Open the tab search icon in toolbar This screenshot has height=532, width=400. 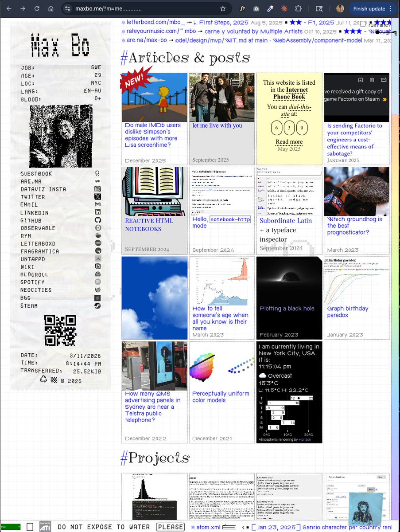pos(319,8)
